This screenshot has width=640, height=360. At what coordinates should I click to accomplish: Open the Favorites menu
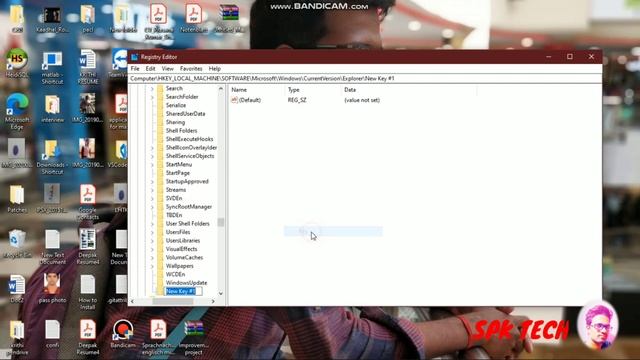[191, 69]
